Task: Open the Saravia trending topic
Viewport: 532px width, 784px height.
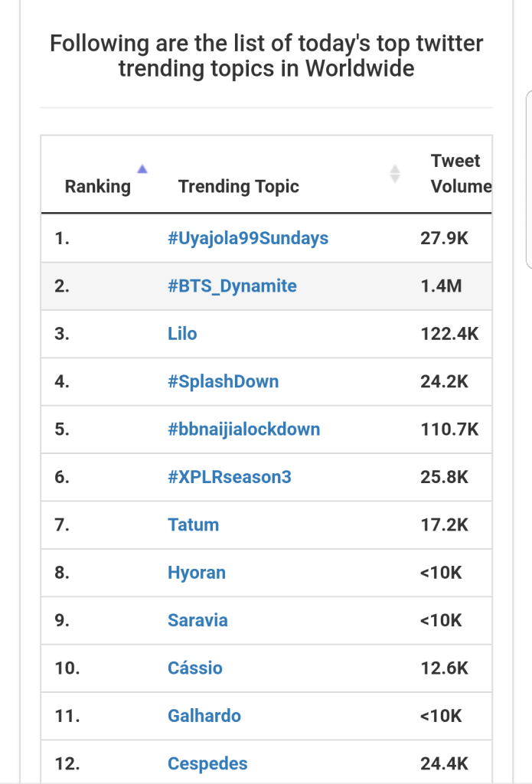Action: (197, 620)
